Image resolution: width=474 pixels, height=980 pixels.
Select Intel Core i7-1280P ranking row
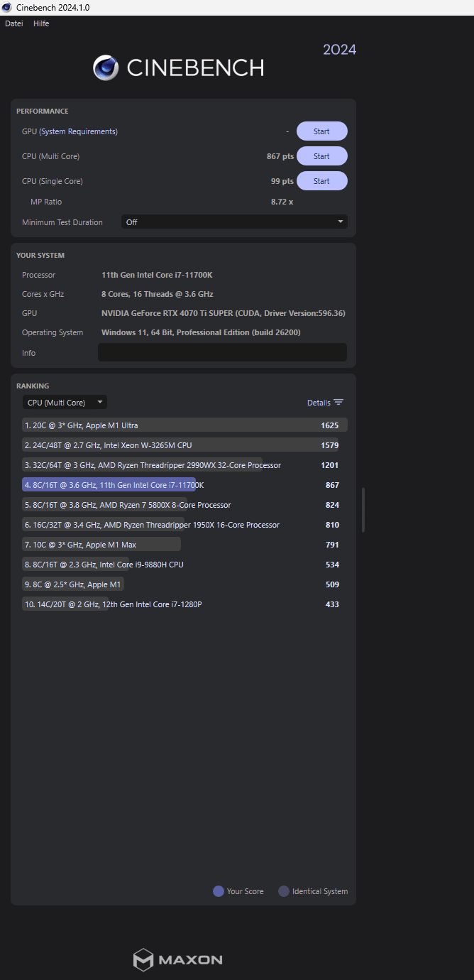(x=184, y=604)
